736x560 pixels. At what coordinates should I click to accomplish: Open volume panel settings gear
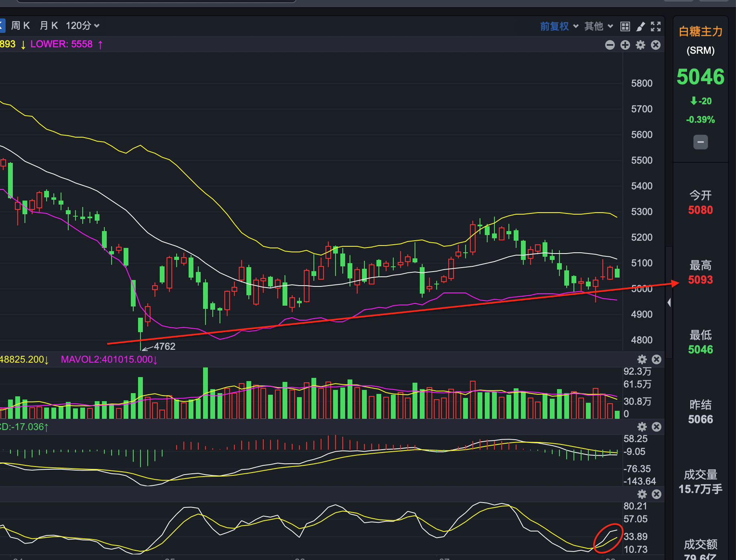[x=642, y=359]
